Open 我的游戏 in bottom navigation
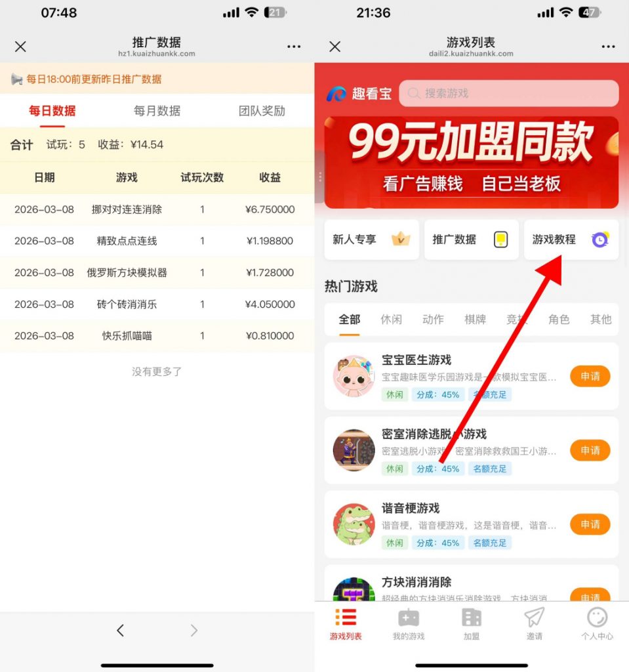 click(x=408, y=624)
